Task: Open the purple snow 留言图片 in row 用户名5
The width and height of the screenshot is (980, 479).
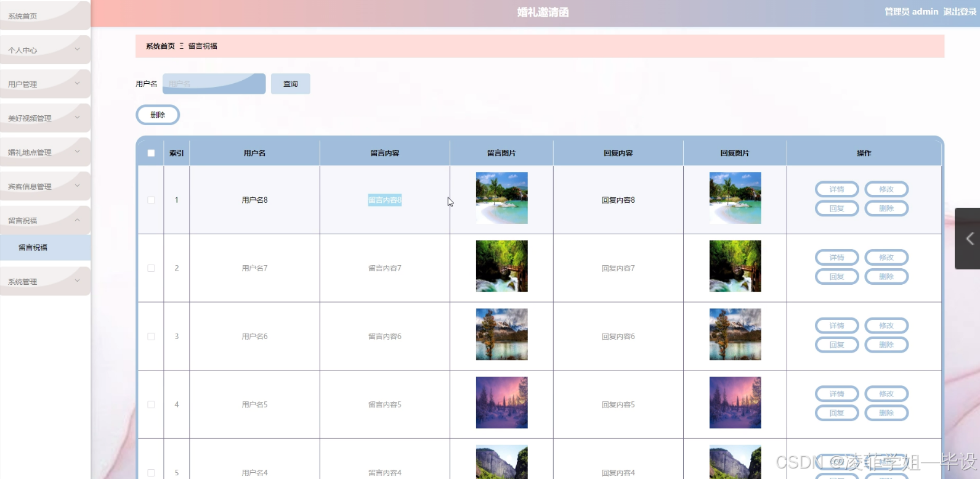Action: [501, 403]
